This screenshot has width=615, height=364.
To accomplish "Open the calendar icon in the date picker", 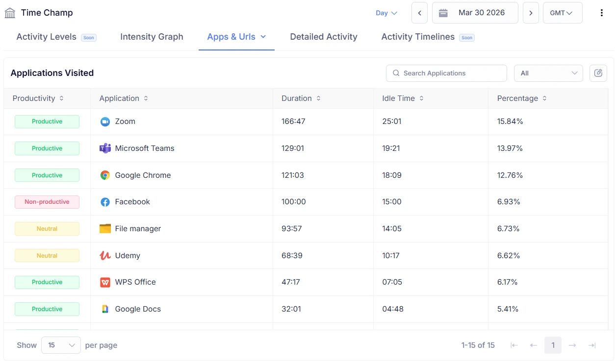I will (443, 13).
